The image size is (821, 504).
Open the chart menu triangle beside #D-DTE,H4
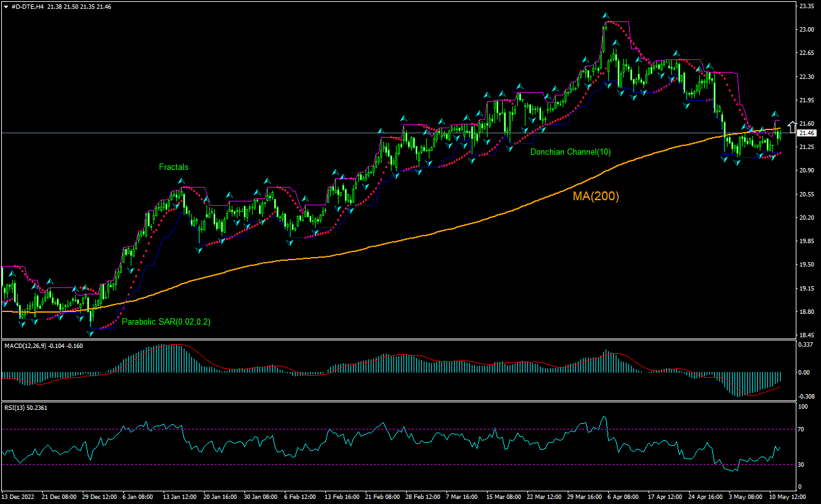pyautogui.click(x=6, y=5)
